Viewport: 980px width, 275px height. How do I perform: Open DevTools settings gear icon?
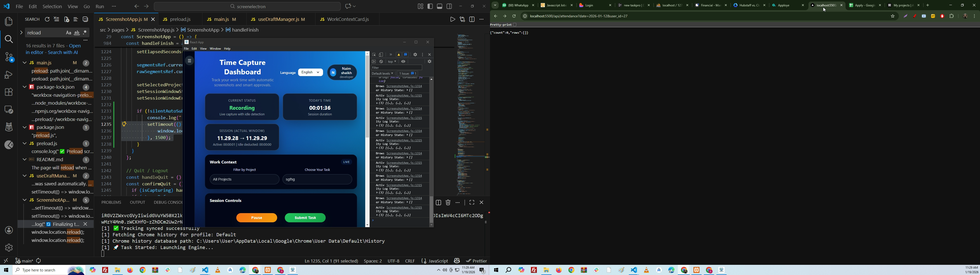(x=415, y=55)
